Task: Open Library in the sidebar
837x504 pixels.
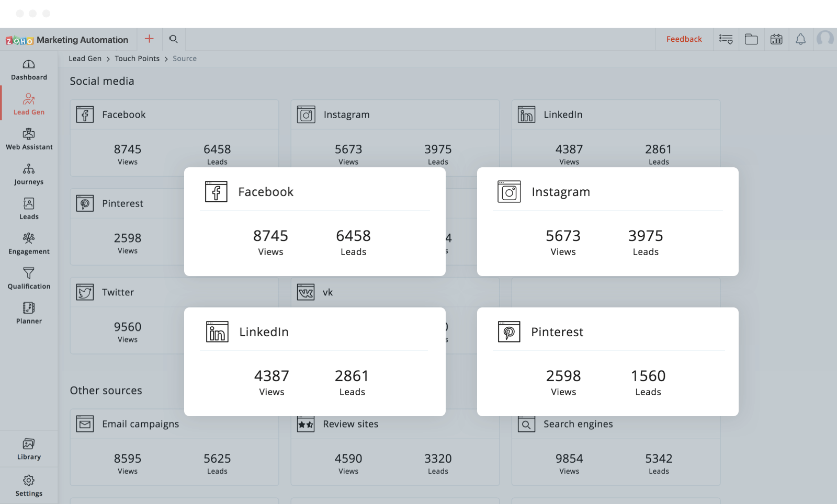Action: click(29, 449)
